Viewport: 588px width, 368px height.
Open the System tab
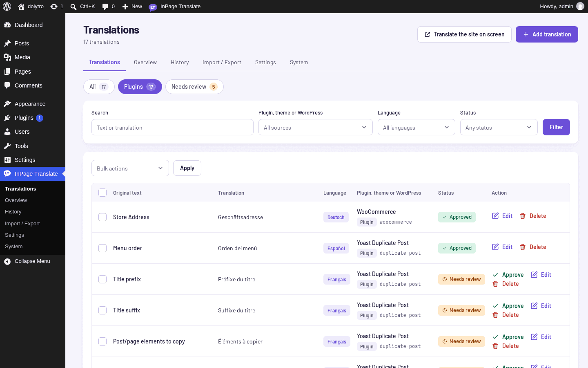[x=299, y=62]
